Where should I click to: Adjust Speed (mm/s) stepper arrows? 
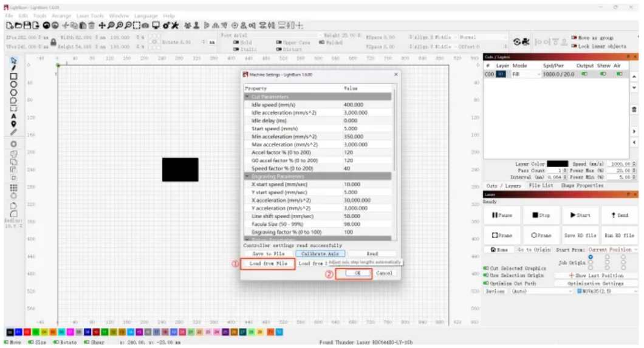(x=634, y=164)
